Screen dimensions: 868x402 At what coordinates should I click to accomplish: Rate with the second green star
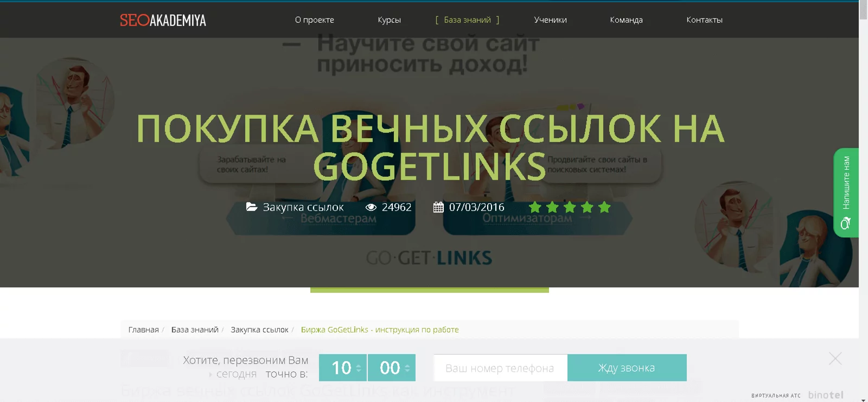click(x=552, y=207)
